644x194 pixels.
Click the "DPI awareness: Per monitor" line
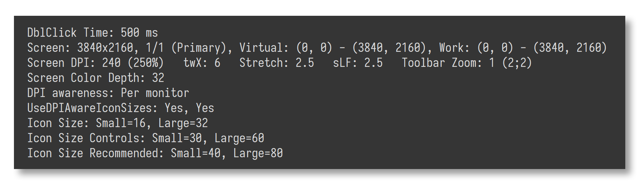(x=108, y=93)
